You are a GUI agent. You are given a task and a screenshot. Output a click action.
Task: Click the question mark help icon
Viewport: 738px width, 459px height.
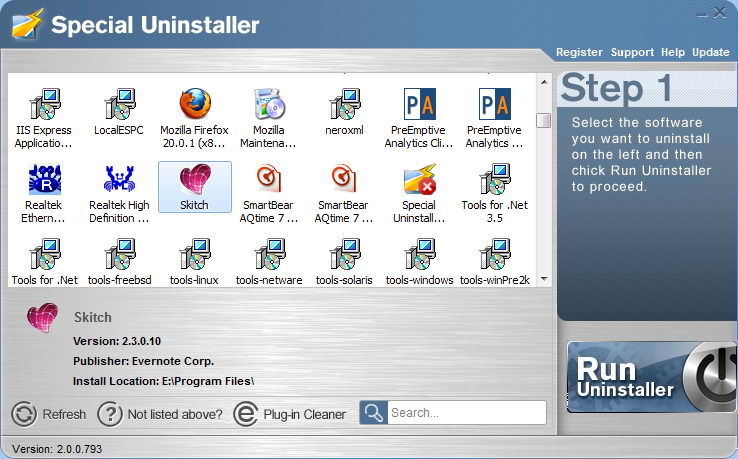pyautogui.click(x=110, y=414)
